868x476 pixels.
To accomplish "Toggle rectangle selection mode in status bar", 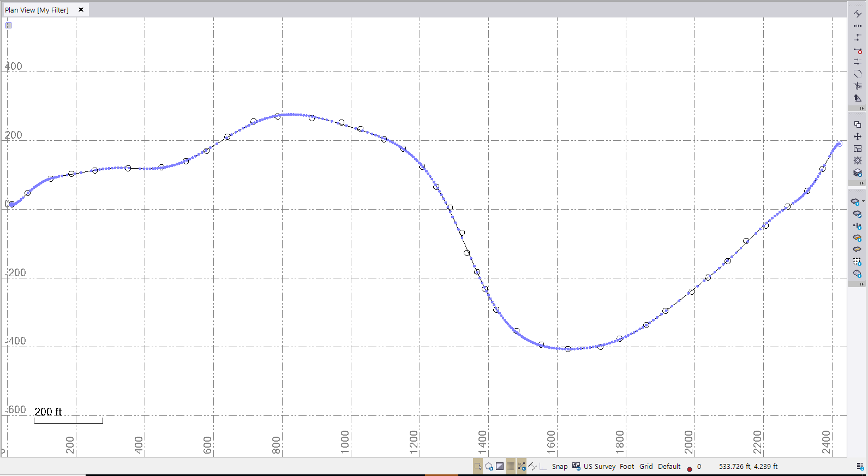I will point(478,466).
